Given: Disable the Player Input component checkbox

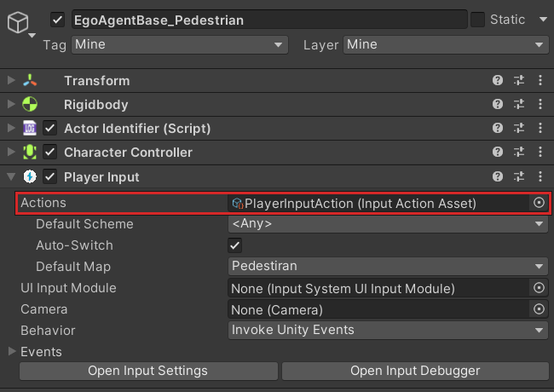Looking at the screenshot, I should coord(49,176).
